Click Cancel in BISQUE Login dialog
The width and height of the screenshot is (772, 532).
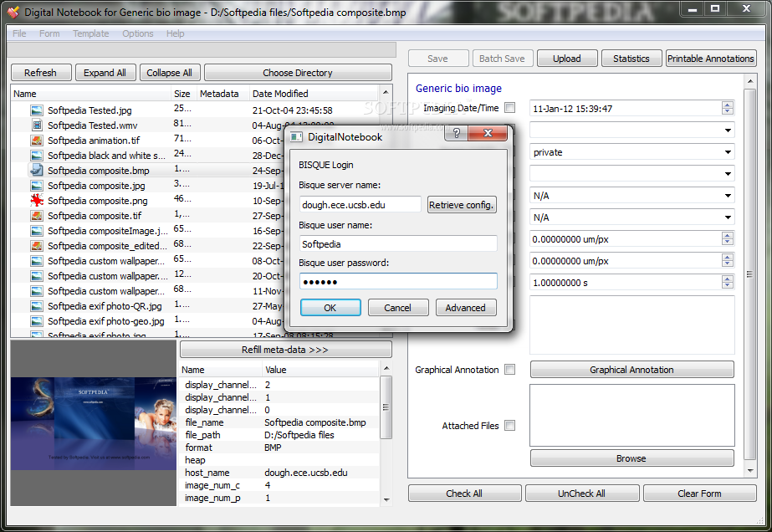pos(398,307)
